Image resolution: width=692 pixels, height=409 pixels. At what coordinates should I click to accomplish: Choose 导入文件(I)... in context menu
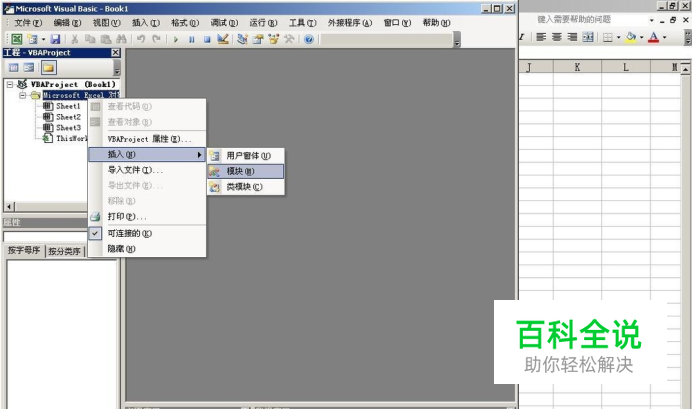147,170
